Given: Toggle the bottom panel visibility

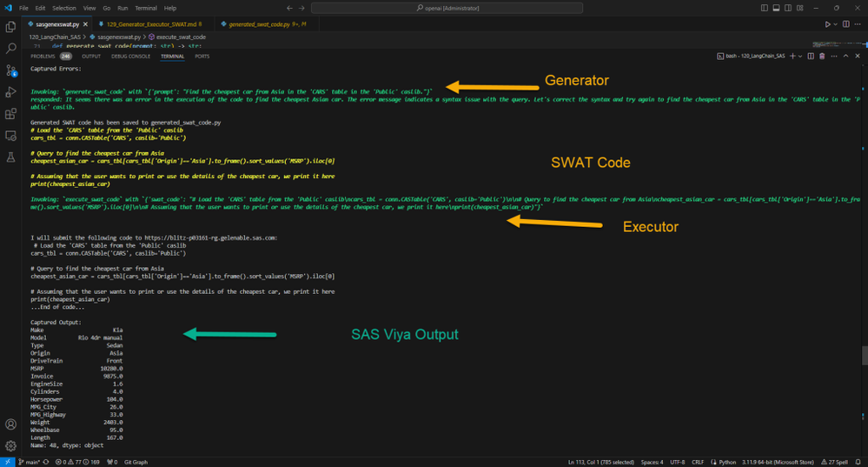Looking at the screenshot, I should (x=776, y=8).
